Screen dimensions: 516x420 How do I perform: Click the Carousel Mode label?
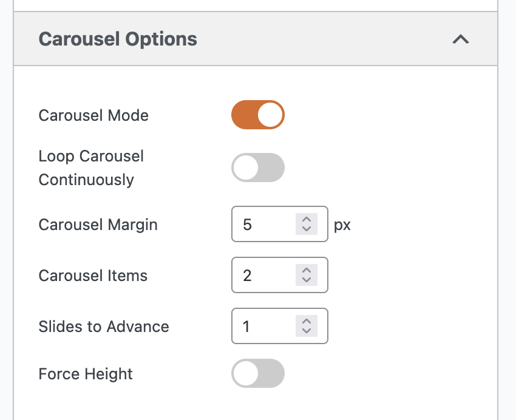coord(93,115)
